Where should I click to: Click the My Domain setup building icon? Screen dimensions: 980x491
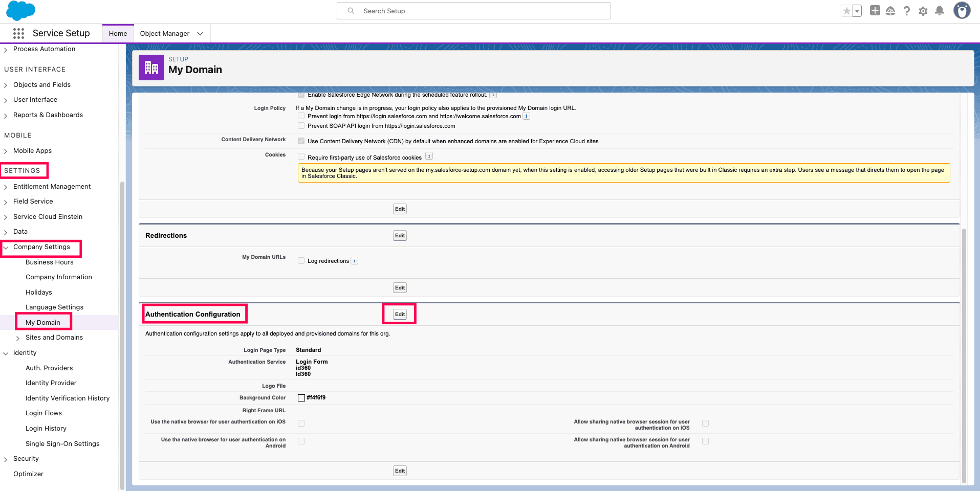151,67
